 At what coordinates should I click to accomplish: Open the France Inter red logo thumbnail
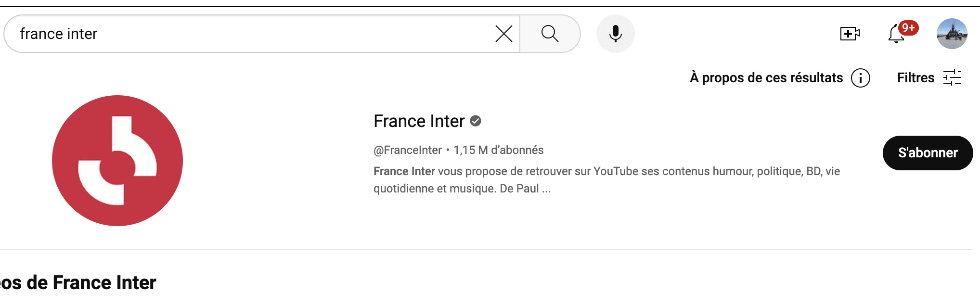(117, 161)
